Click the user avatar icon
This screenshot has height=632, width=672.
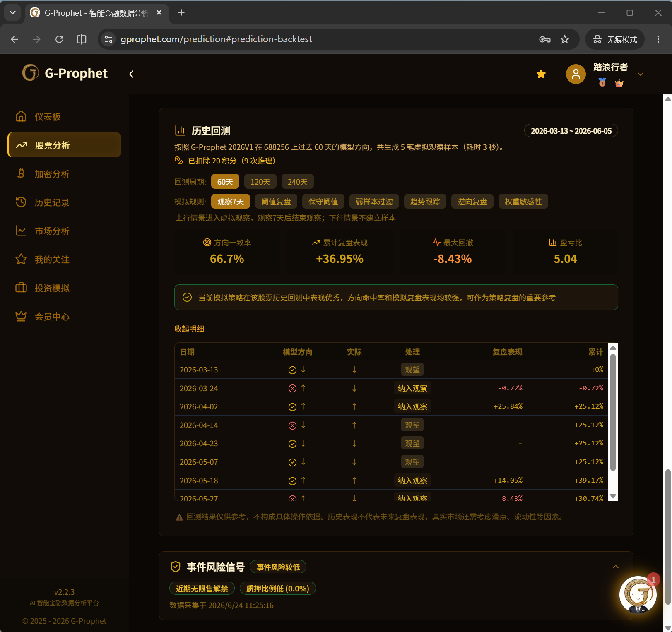pyautogui.click(x=576, y=74)
